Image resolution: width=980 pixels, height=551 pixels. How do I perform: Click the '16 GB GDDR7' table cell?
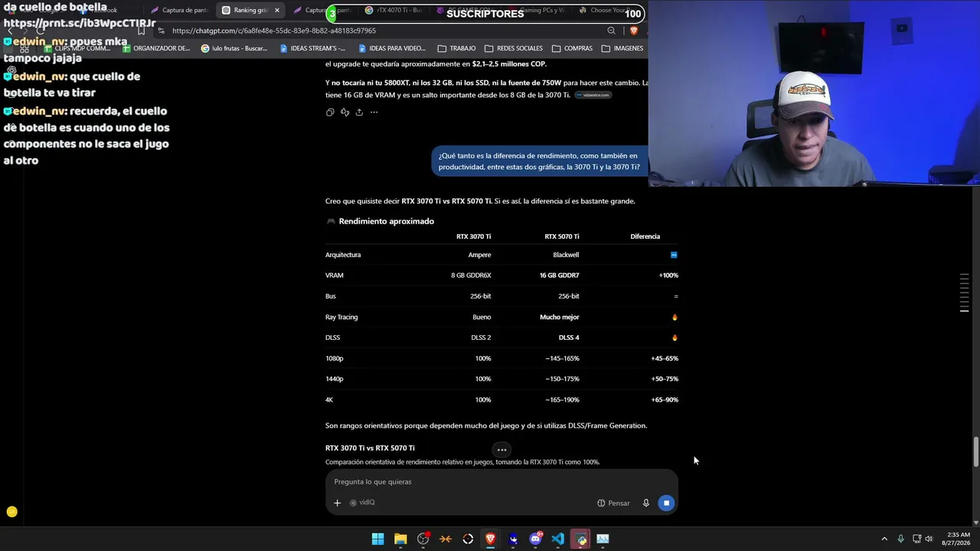click(560, 275)
